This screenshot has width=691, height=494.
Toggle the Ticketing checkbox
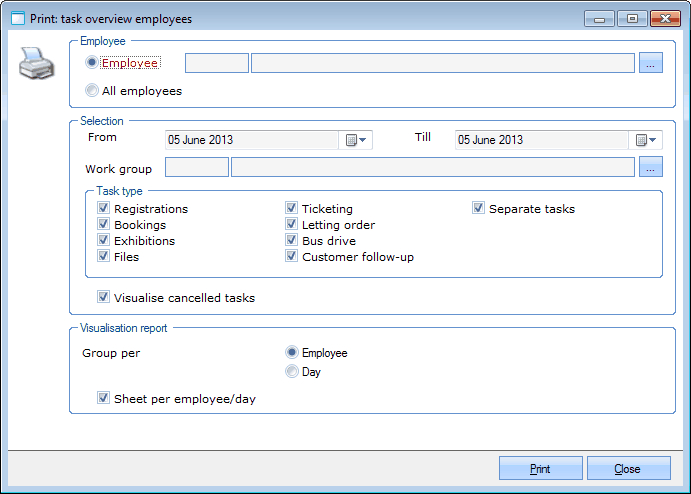[291, 209]
